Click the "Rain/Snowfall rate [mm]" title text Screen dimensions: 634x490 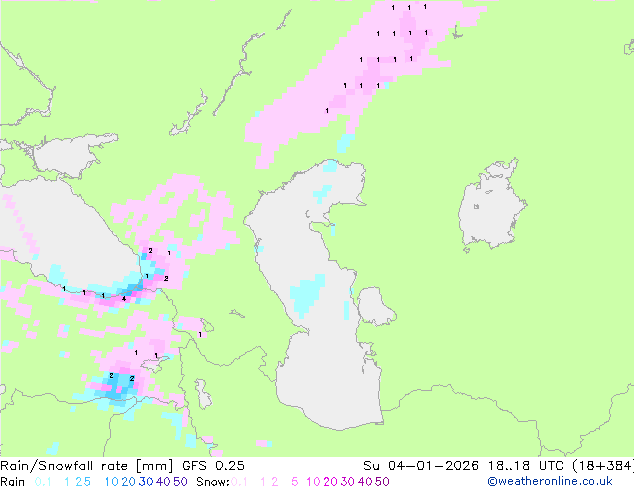point(87,466)
